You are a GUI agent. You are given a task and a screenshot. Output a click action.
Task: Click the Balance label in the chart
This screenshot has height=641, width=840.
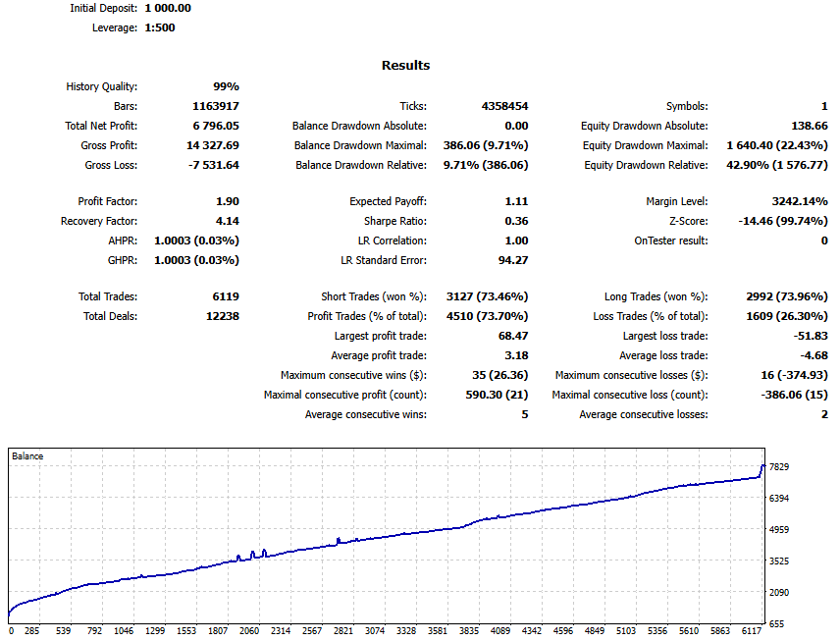coord(27,456)
